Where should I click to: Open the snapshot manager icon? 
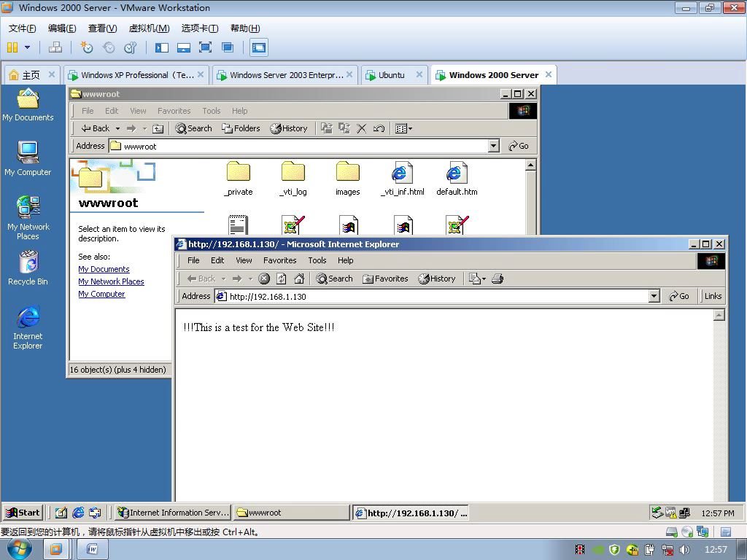click(x=130, y=47)
